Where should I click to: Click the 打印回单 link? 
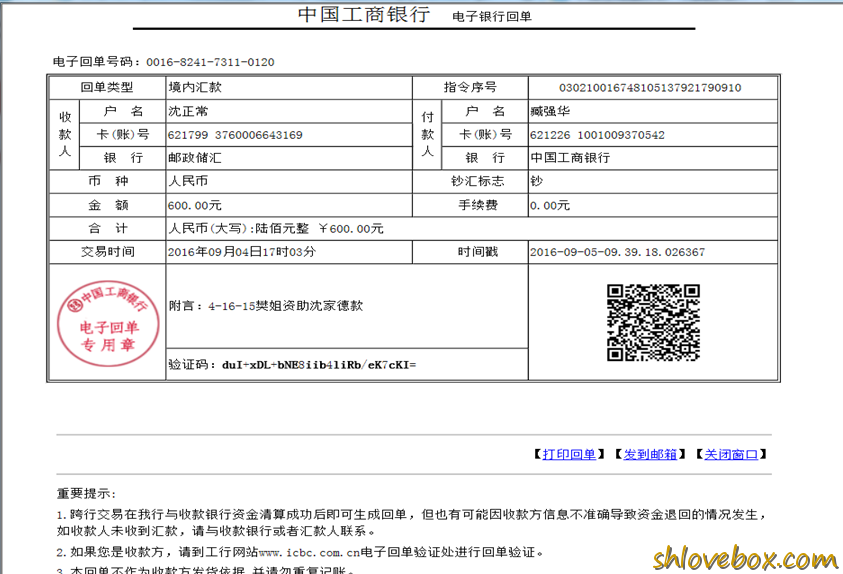click(569, 455)
